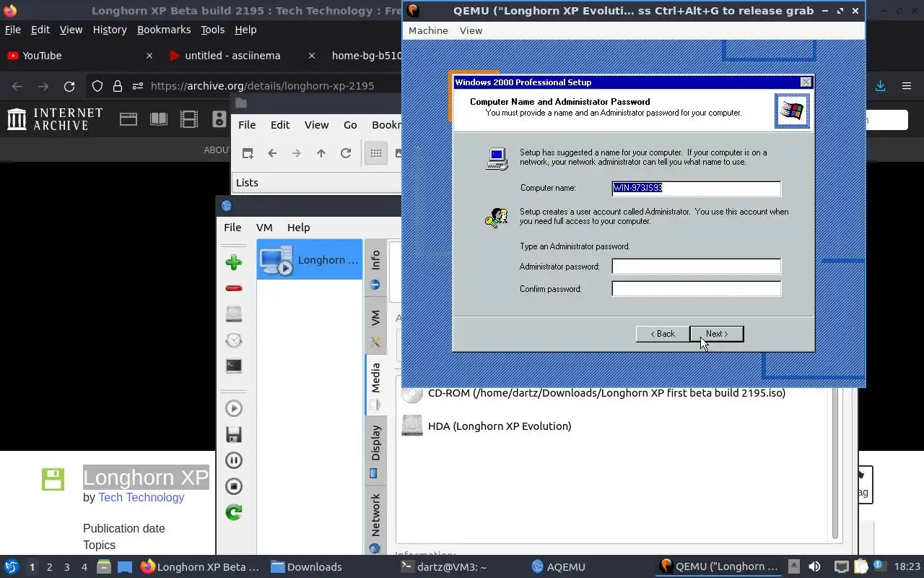Open Internet Archive Books icon
924x578 pixels.
159,119
